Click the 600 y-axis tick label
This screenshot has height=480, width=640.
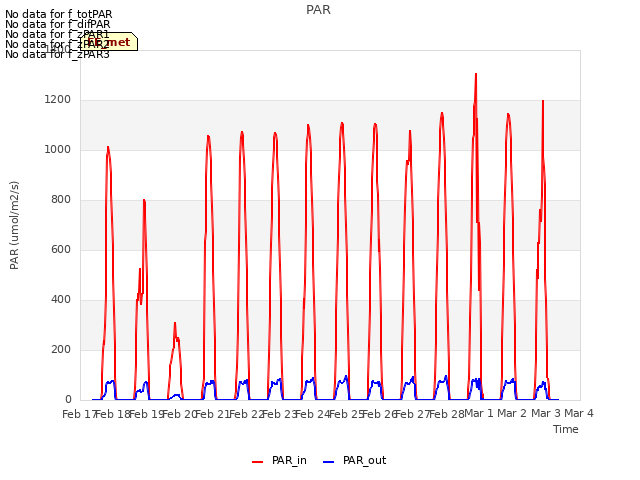[61, 249]
